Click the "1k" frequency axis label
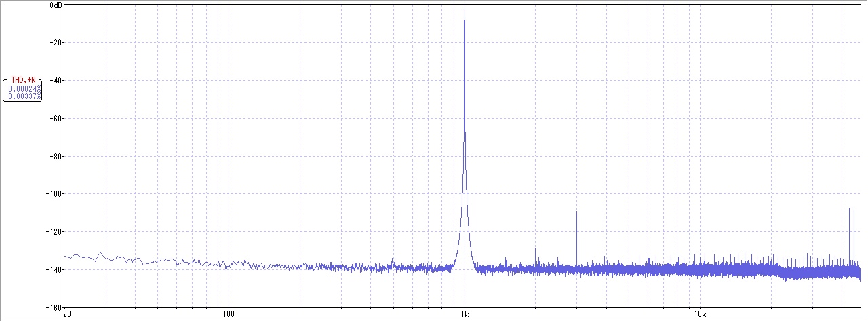This screenshot has width=868, height=321. pyautogui.click(x=465, y=315)
